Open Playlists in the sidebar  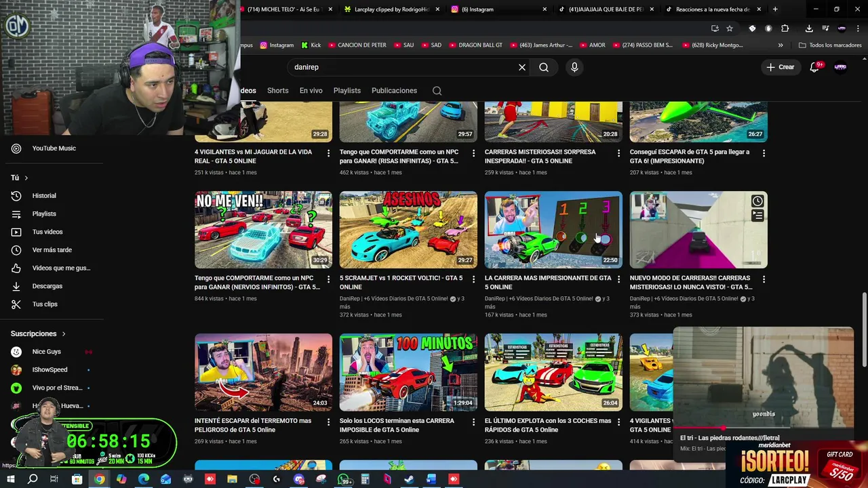(43, 213)
